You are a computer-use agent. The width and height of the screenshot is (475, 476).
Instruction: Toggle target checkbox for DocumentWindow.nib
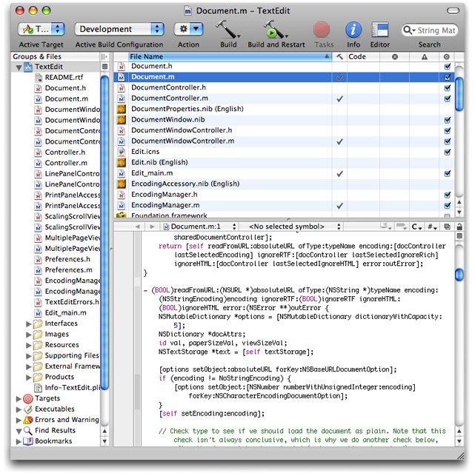[447, 120]
